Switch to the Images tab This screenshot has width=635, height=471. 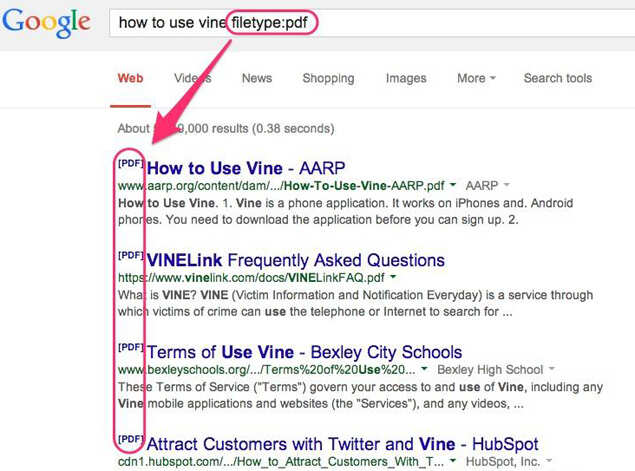(406, 78)
